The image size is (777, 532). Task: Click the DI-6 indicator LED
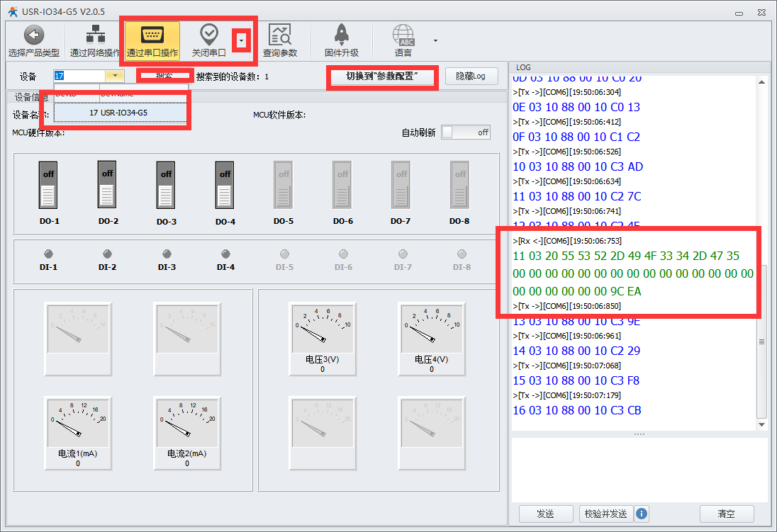pyautogui.click(x=343, y=254)
